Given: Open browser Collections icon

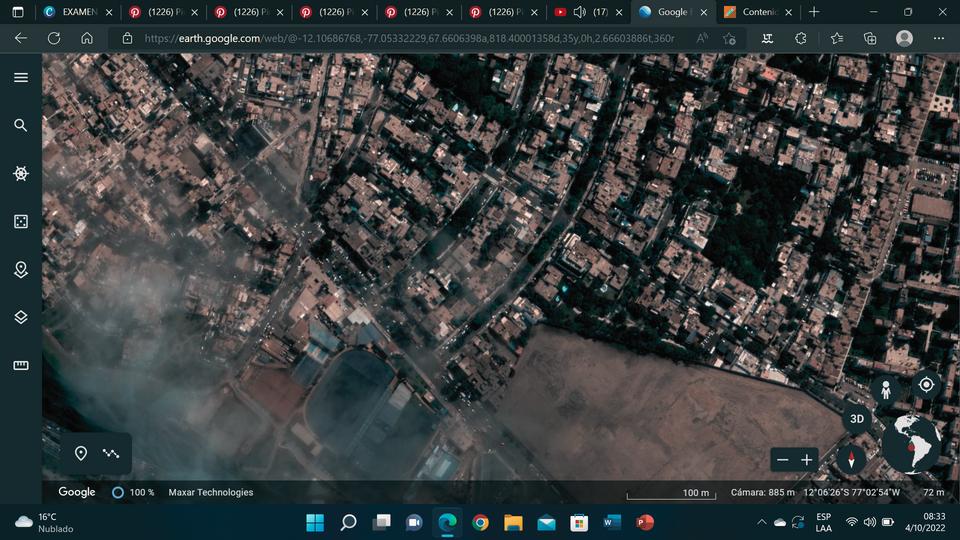Looking at the screenshot, I should coord(870,39).
